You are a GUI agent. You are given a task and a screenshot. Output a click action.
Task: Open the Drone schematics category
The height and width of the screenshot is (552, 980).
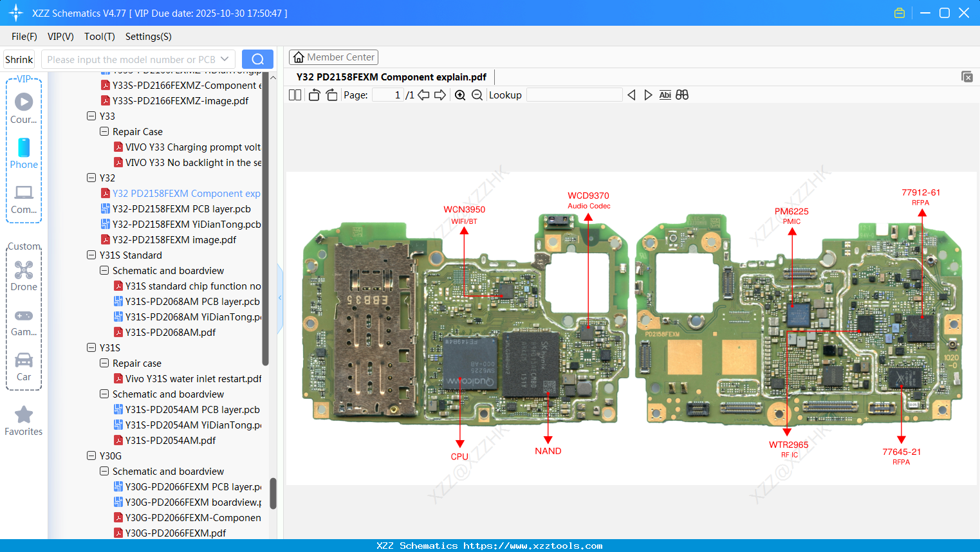[23, 275]
